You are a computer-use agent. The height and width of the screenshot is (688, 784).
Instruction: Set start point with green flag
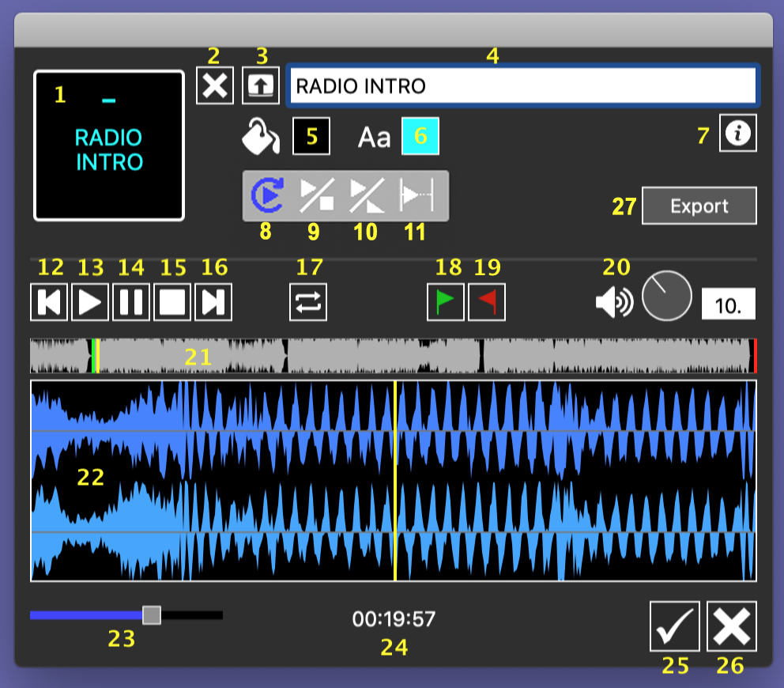[x=446, y=302]
